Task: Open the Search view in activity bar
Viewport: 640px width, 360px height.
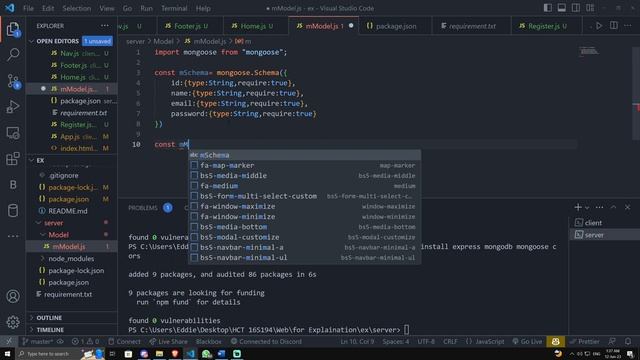Action: [13, 55]
